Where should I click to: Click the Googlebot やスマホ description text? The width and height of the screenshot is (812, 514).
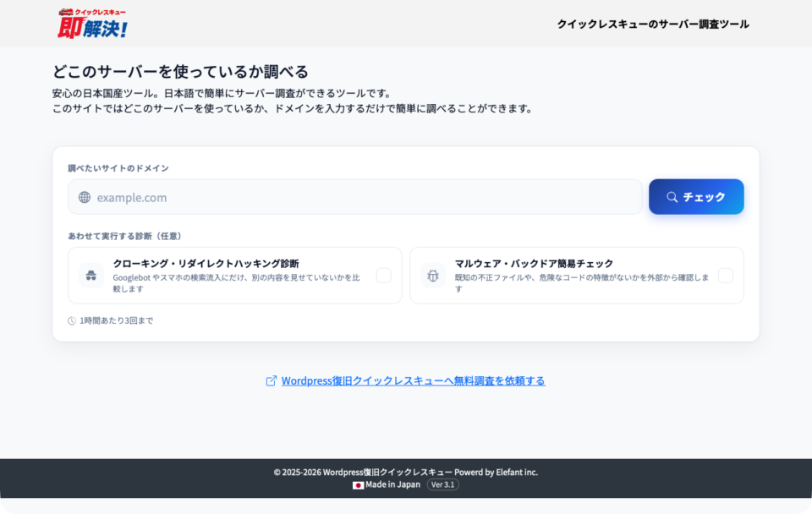237,283
